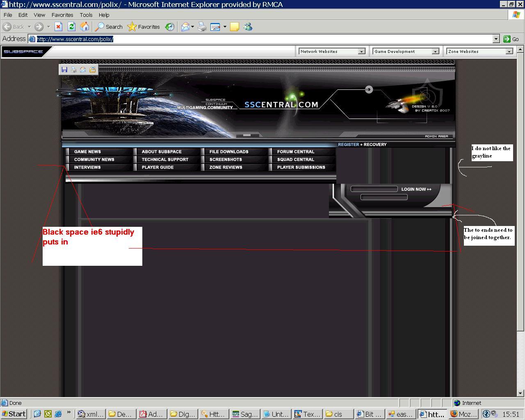Click scrollbar down arrow at bottom
525x420 pixels.
pyautogui.click(x=520, y=394)
